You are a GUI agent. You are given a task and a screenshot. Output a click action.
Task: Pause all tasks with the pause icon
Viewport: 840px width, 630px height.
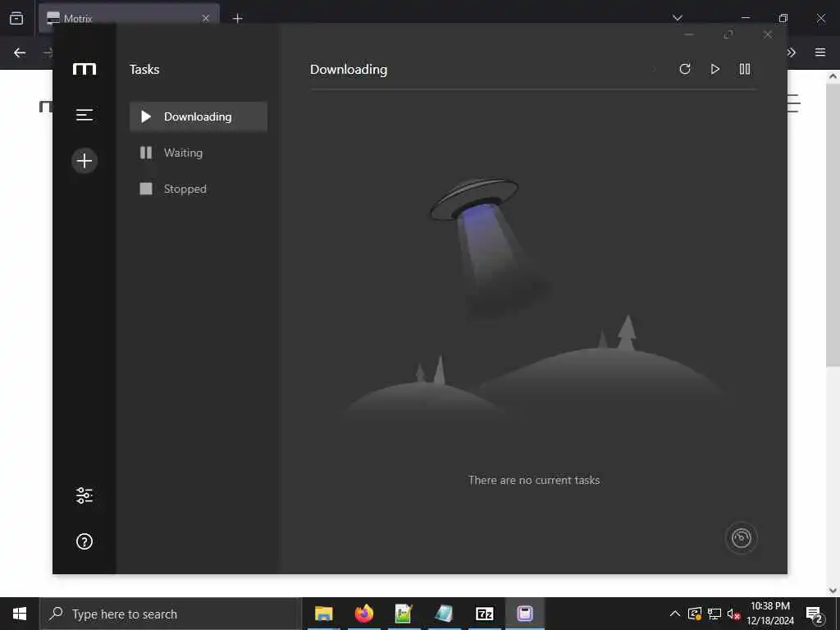coord(745,69)
